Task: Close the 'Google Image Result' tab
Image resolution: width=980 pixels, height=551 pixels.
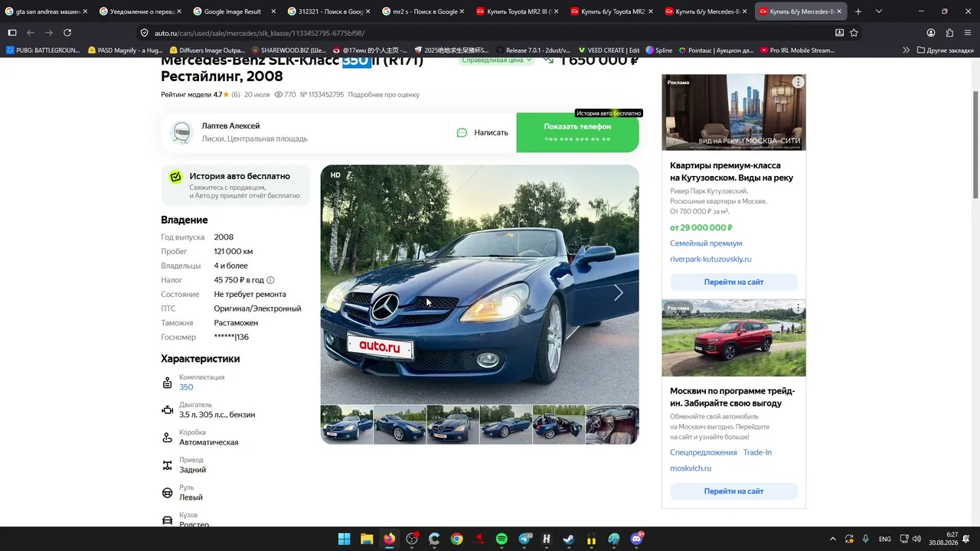Action: [x=273, y=11]
